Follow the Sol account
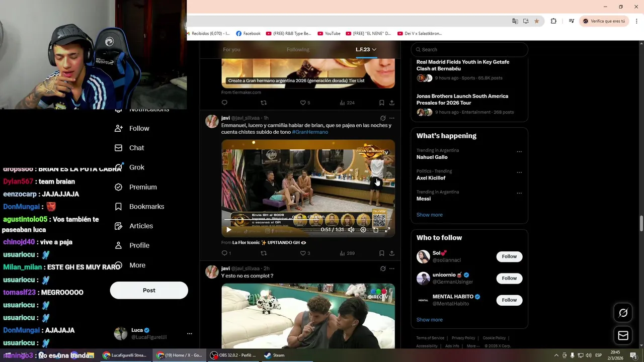 click(509, 256)
